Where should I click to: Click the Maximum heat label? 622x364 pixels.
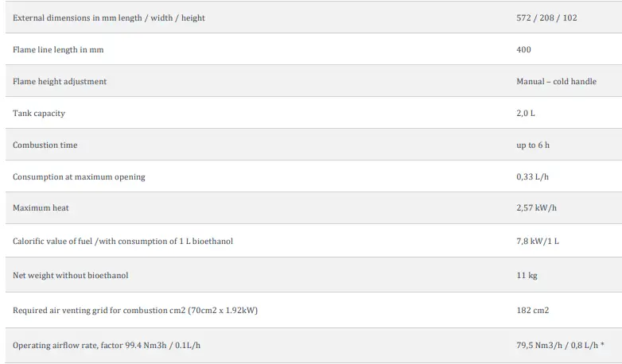pyautogui.click(x=41, y=208)
